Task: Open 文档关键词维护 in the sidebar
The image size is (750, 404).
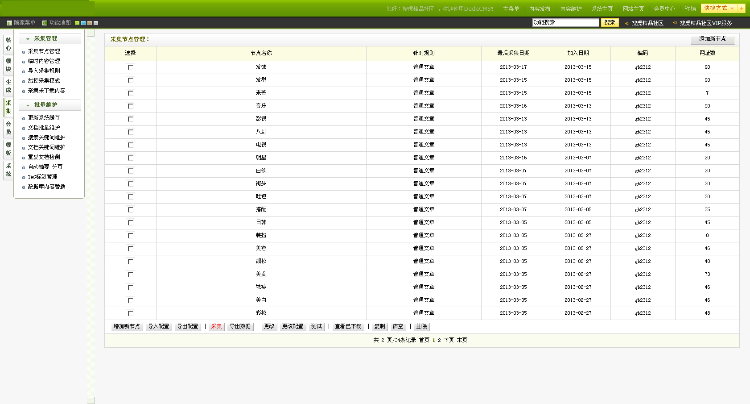Action: (x=46, y=147)
